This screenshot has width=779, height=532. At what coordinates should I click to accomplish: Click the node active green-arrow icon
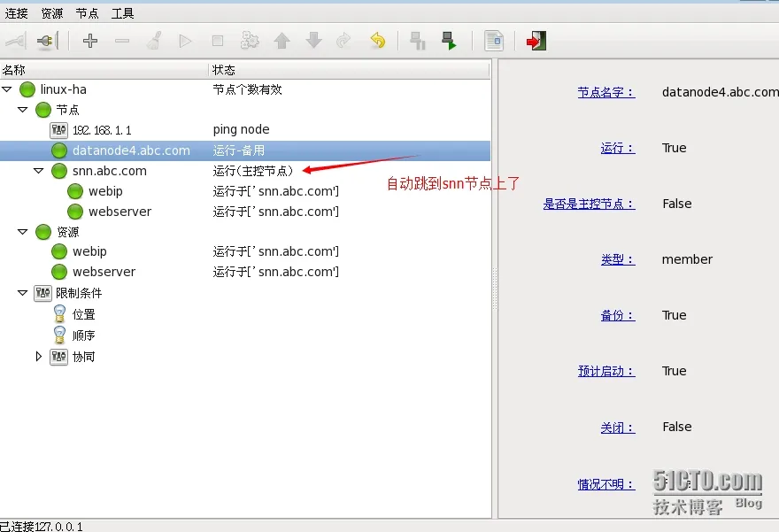coord(449,41)
